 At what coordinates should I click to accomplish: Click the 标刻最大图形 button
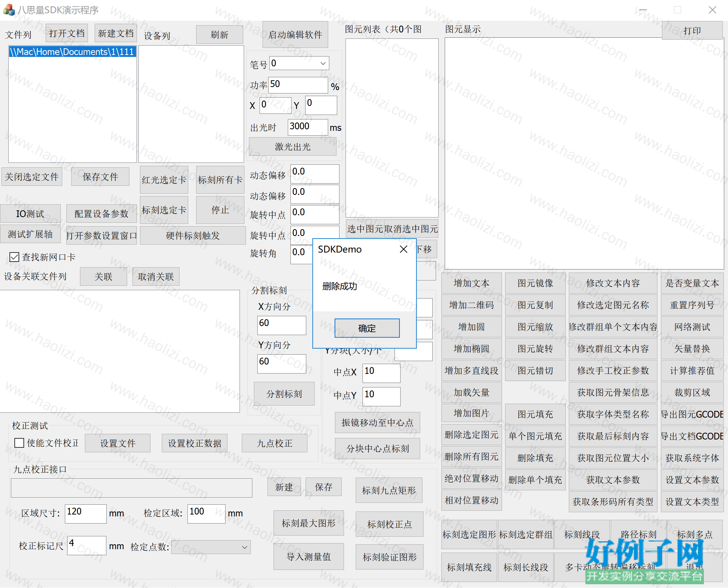tap(309, 523)
